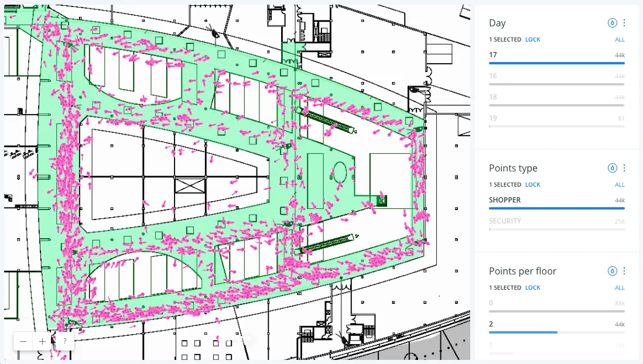Zoom in using the plus button on the map
Screen dimensions: 643x364
coord(42,341)
